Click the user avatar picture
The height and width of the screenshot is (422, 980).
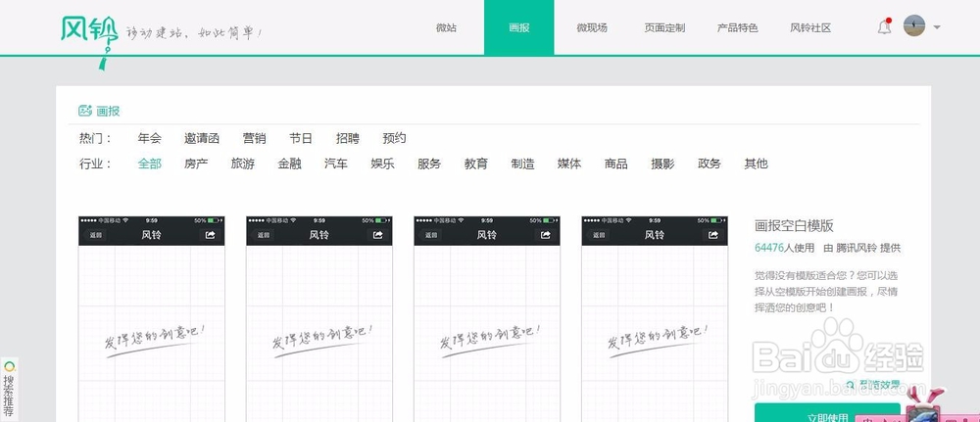(x=913, y=26)
